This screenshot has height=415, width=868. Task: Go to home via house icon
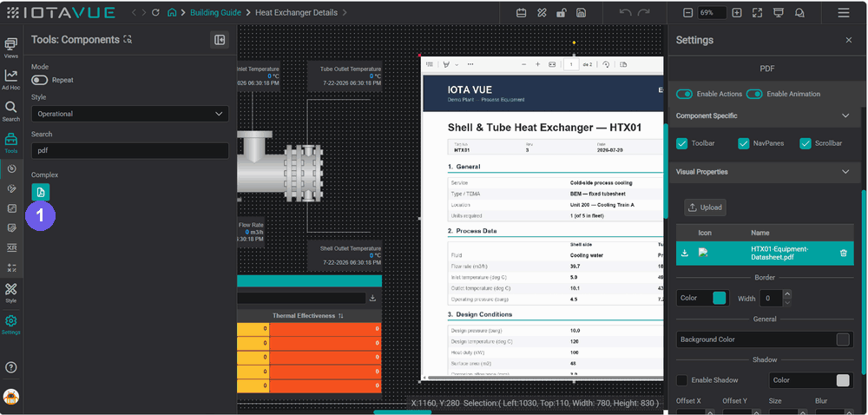[172, 13]
